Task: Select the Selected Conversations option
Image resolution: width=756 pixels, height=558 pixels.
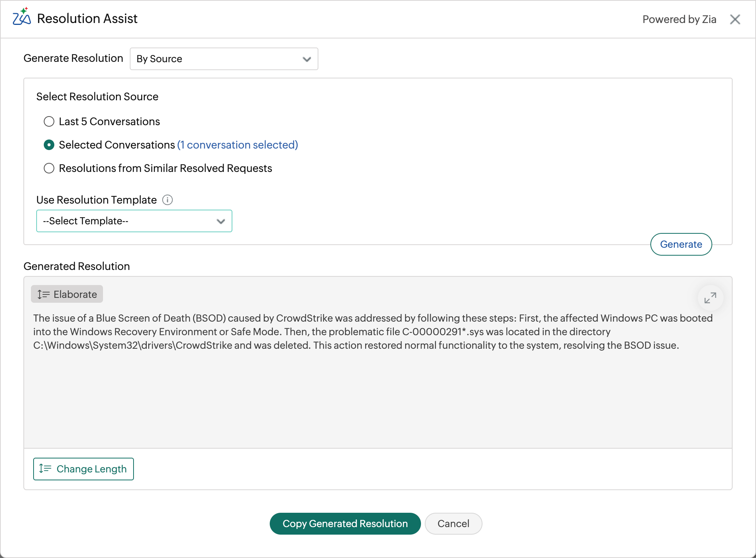Action: (x=49, y=145)
